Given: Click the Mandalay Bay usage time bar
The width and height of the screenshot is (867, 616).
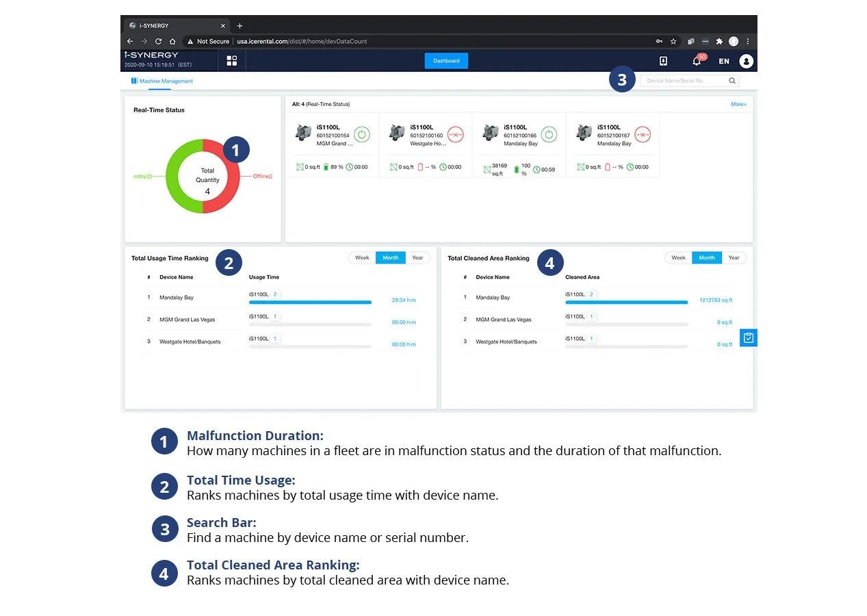Looking at the screenshot, I should pyautogui.click(x=310, y=302).
